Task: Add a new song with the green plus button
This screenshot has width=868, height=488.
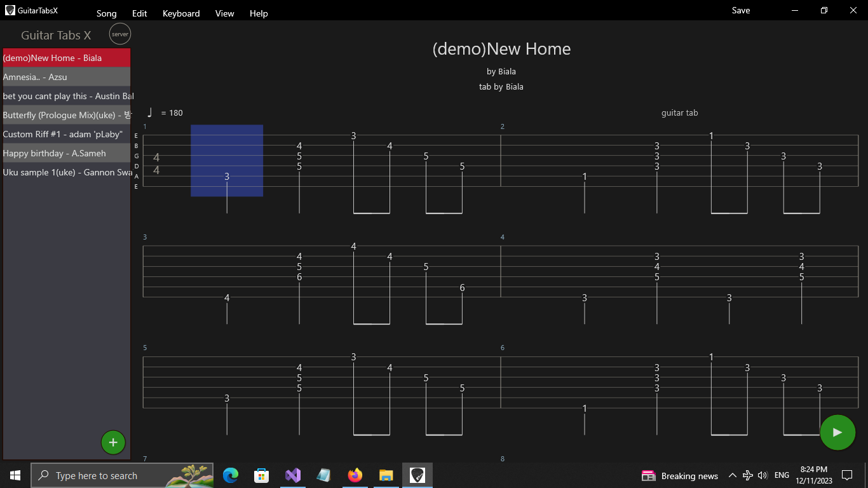Action: coord(113,442)
